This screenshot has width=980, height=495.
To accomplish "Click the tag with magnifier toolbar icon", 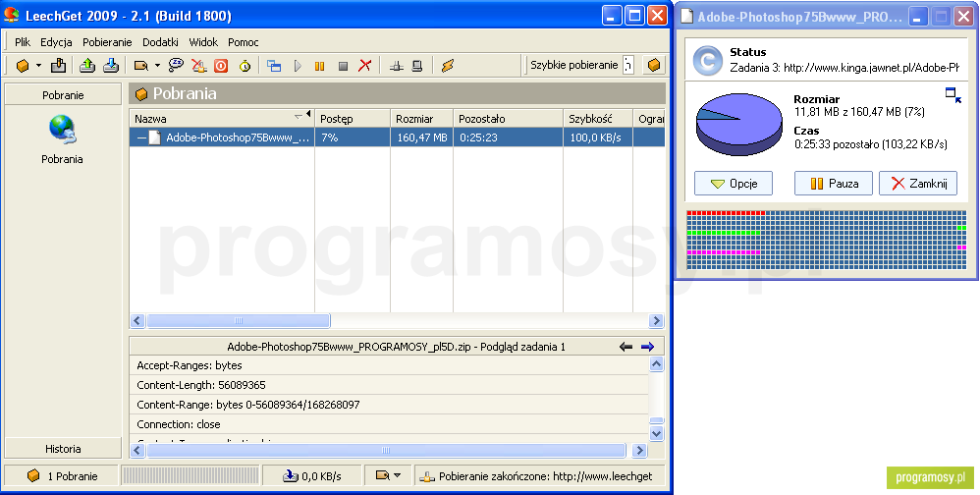I will (x=141, y=65).
